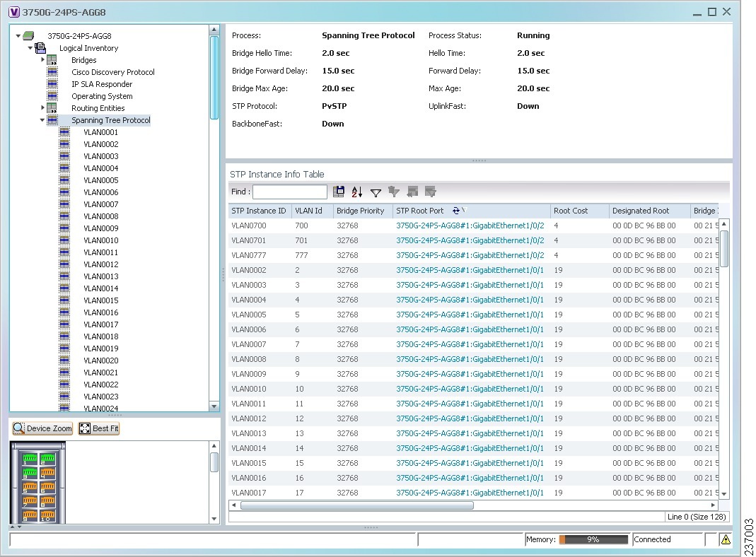The image size is (756, 557).
Task: Click port 1 on the switch module thumbnail
Action: pos(29,458)
